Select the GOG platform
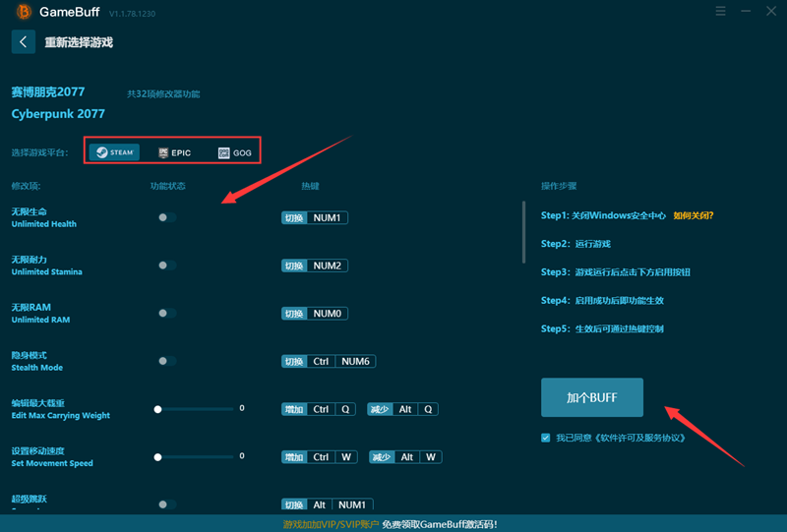The width and height of the screenshot is (787, 532). pyautogui.click(x=235, y=152)
